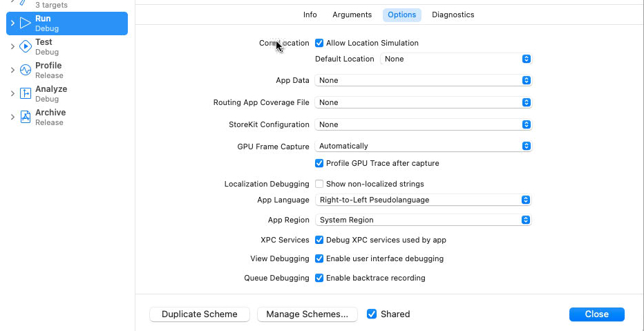Select the Profile action icon
This screenshot has height=331, width=644.
click(x=26, y=70)
